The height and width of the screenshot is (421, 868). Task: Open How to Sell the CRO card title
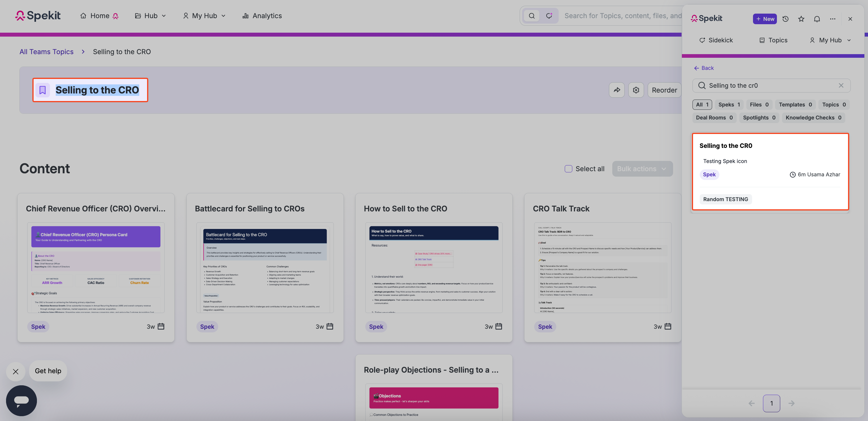point(405,208)
